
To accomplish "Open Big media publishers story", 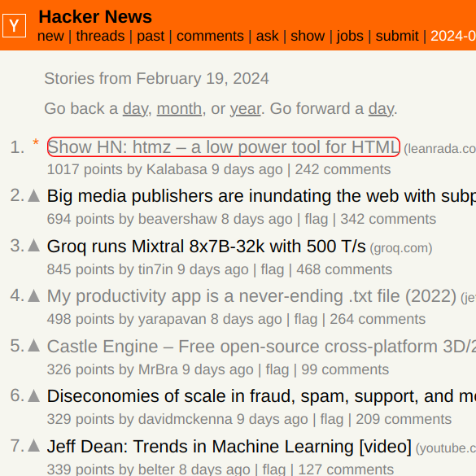I will (261, 196).
